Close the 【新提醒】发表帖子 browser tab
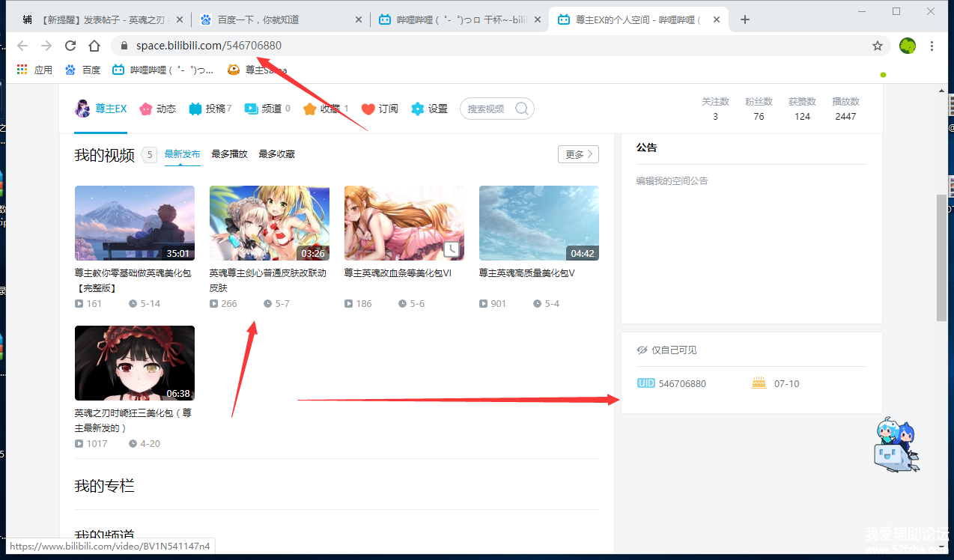The height and width of the screenshot is (560, 954). click(x=179, y=19)
